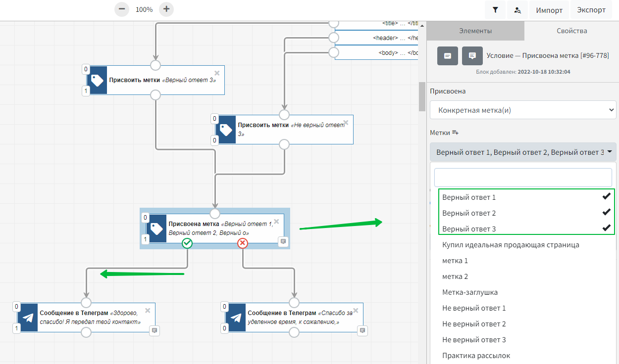The image size is (619, 364).
Task: Remove the «Верный ответ 3» assign block
Action: [217, 73]
